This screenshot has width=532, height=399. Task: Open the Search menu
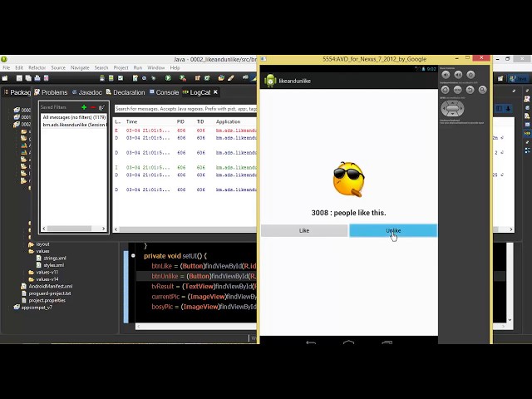(101, 68)
